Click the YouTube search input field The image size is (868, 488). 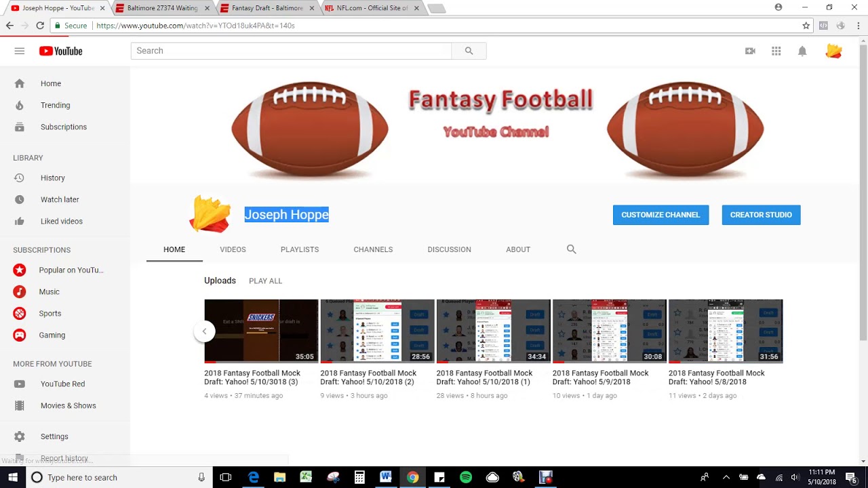pos(291,51)
